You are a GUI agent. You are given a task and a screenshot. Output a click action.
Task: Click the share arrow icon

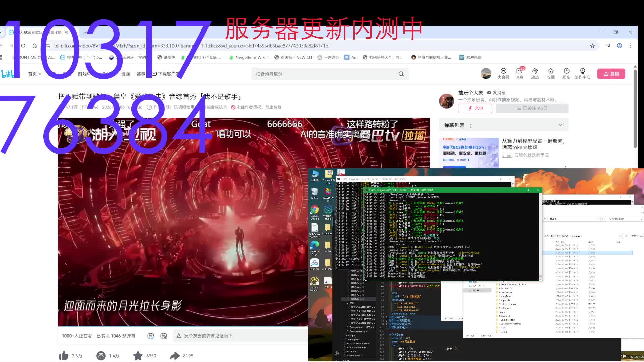pos(175,356)
